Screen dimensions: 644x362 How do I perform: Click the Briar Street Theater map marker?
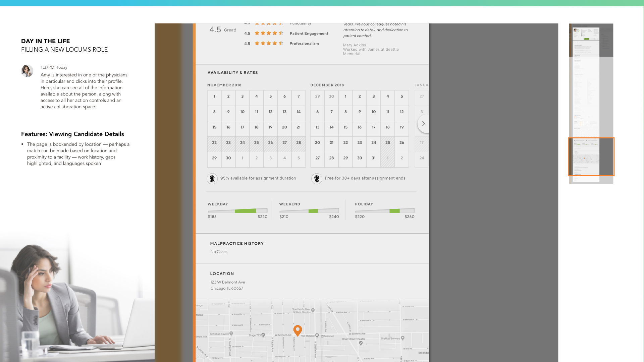point(361,343)
